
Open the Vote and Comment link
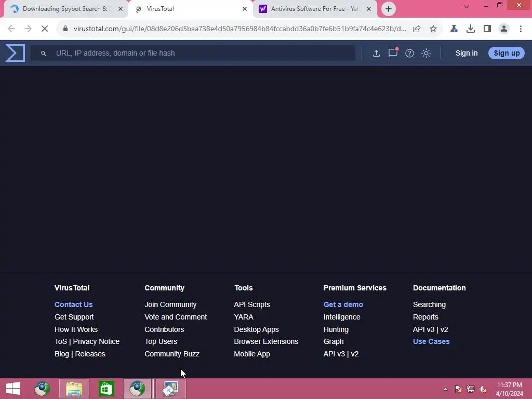(176, 317)
